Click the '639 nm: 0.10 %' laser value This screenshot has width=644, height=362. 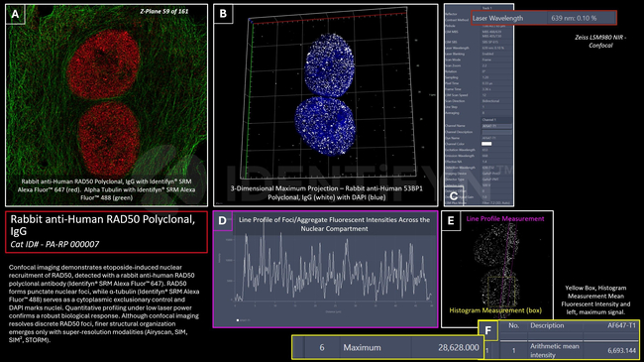pyautogui.click(x=574, y=18)
